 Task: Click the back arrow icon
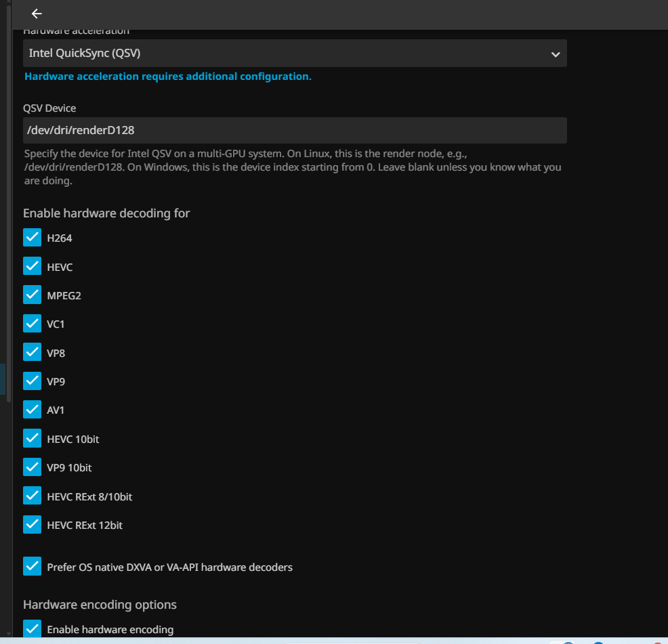37,14
